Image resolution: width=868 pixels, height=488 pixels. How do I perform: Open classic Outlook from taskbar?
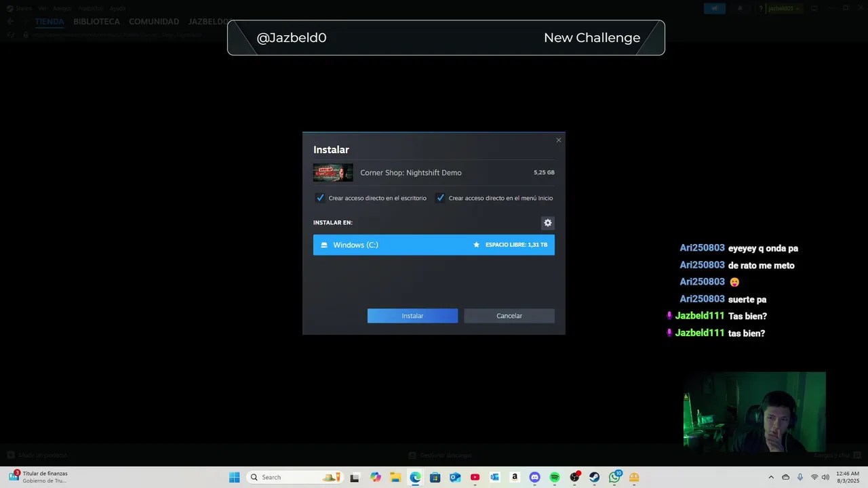[494, 477]
